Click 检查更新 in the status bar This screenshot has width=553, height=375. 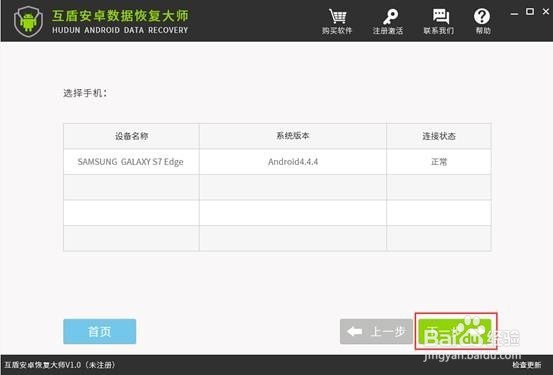click(x=527, y=365)
